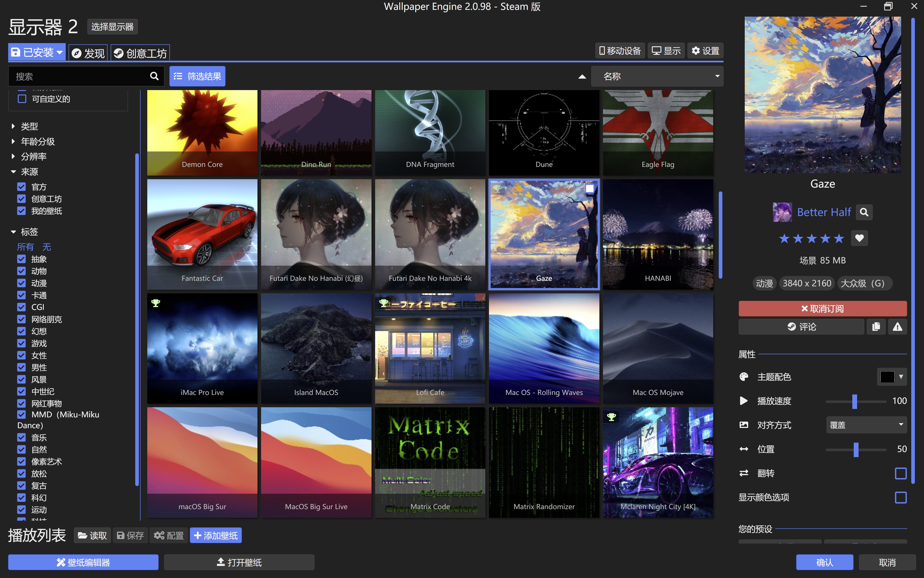
Task: Uncheck the 动漫 tag checkbox
Action: [x=21, y=283]
